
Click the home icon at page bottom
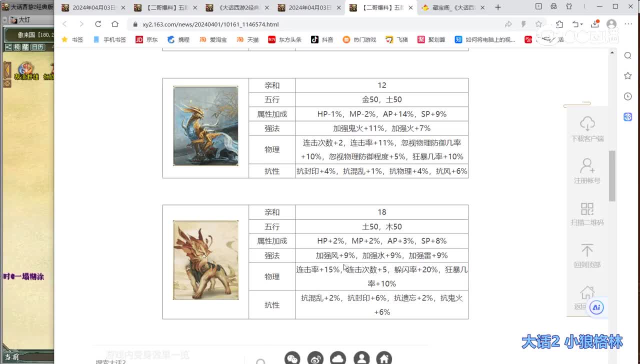point(384,358)
